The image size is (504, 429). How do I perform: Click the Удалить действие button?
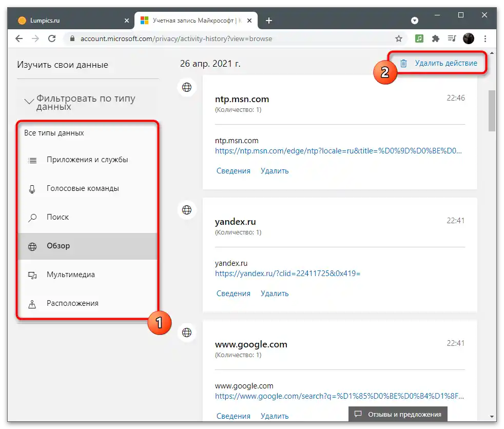point(439,63)
